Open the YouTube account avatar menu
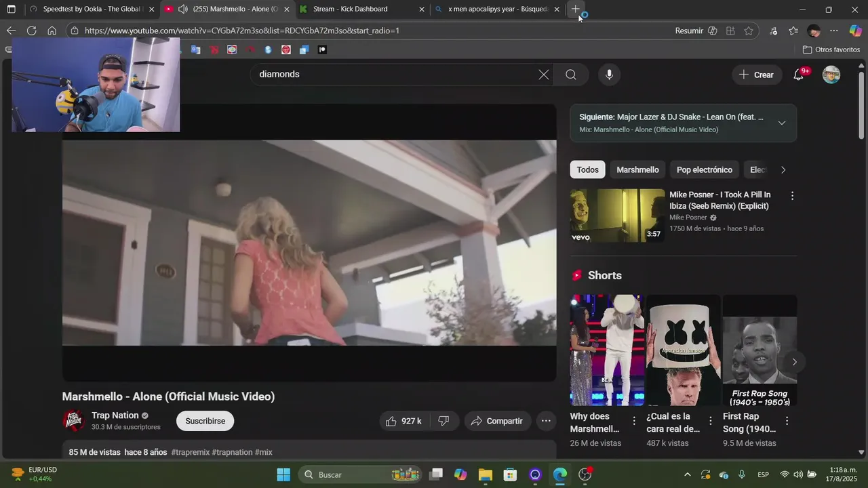 point(831,75)
